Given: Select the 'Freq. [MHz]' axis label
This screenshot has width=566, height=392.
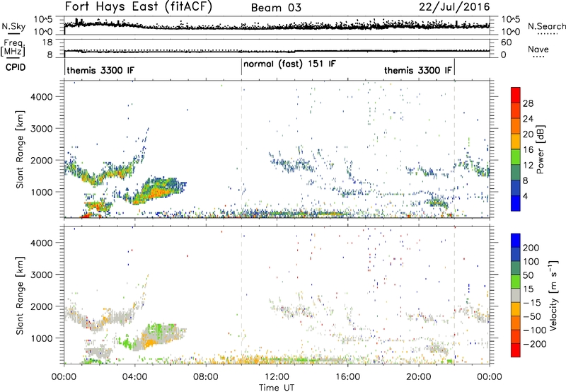Looking at the screenshot, I should click(13, 47).
